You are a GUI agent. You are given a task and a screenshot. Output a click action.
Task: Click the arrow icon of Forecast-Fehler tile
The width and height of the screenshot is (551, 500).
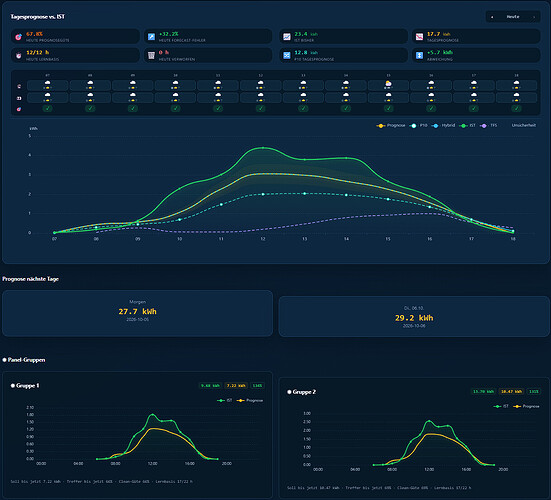tap(151, 37)
